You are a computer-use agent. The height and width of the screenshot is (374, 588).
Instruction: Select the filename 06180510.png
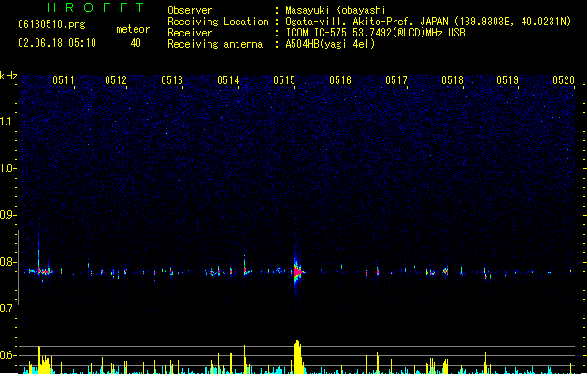pyautogui.click(x=51, y=24)
